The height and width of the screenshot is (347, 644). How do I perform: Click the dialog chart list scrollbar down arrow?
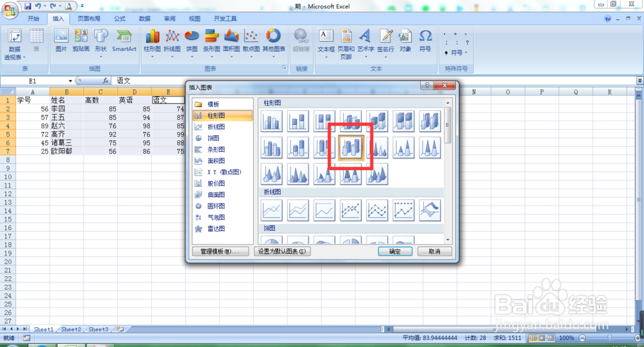448,240
